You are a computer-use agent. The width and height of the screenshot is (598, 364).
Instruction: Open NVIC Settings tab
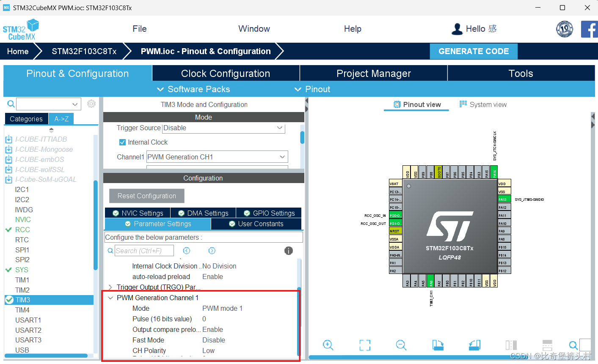(x=138, y=213)
